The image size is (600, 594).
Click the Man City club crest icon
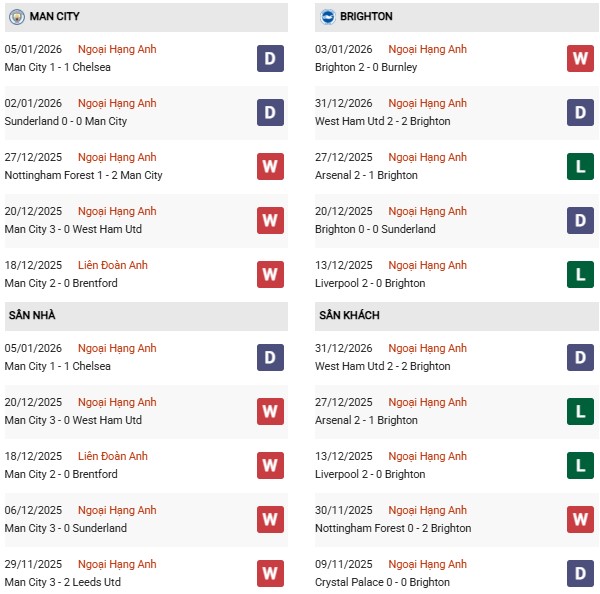[16, 17]
